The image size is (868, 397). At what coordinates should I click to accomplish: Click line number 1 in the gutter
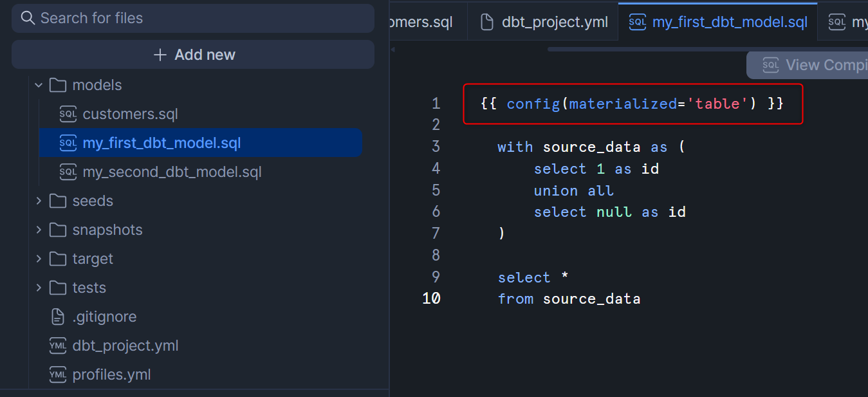(436, 104)
